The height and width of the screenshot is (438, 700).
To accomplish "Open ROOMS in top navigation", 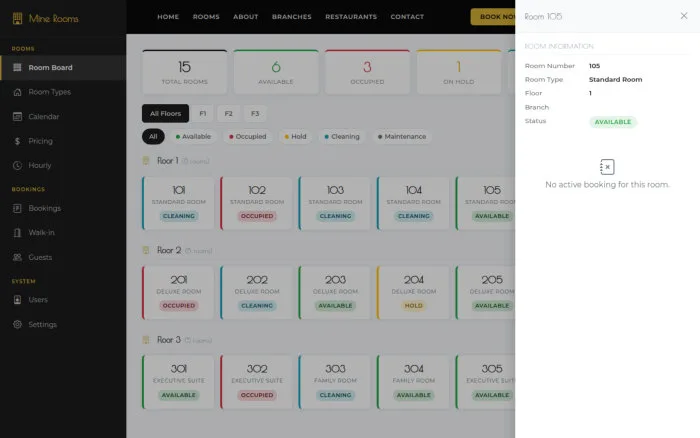I will [x=206, y=17].
